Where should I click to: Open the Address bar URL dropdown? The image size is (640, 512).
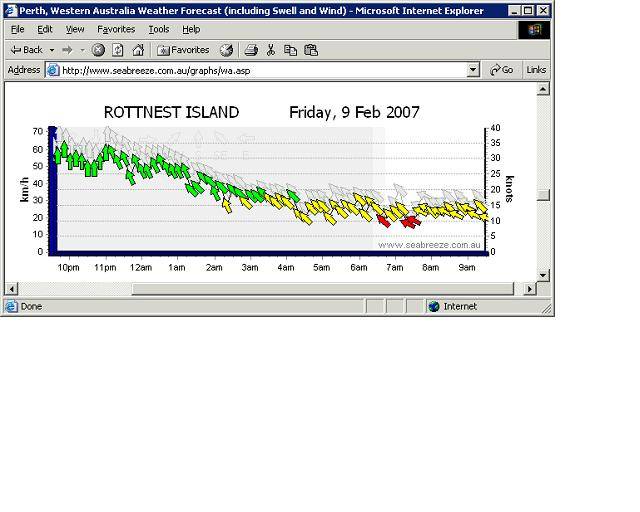click(x=473, y=70)
